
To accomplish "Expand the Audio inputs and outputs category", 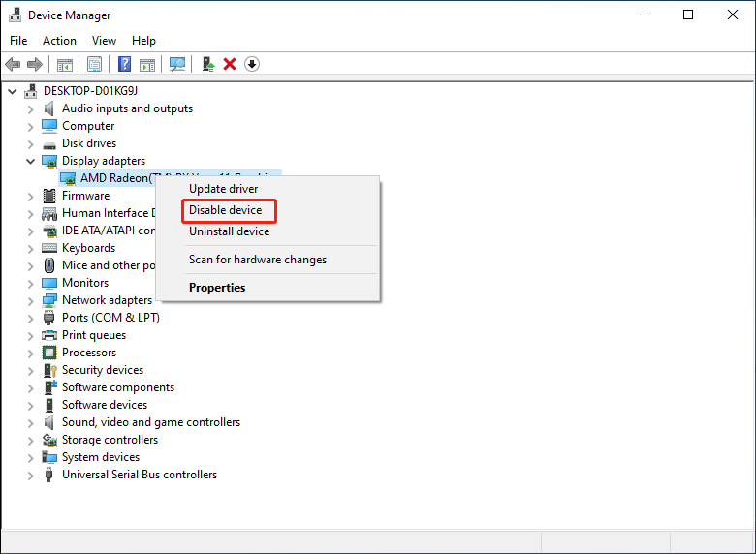I will (30, 109).
